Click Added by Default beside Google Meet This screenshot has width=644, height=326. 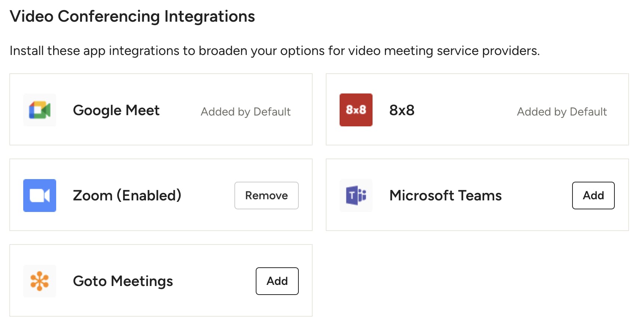pos(246,111)
